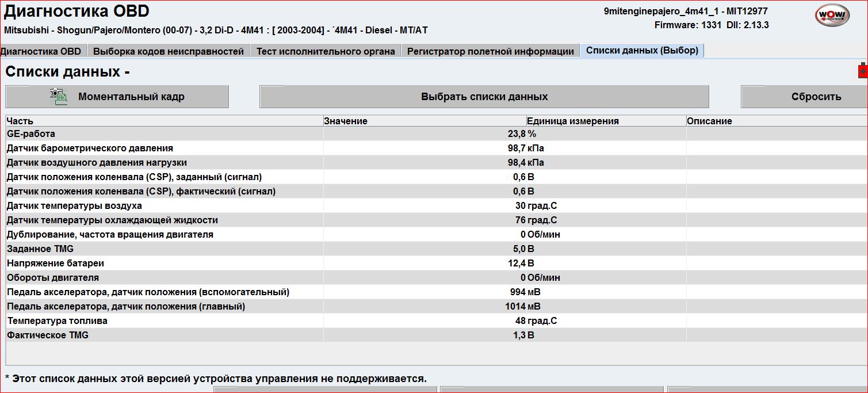Go to the Регистратор полетной информации tab
The width and height of the screenshot is (868, 393).
[490, 51]
